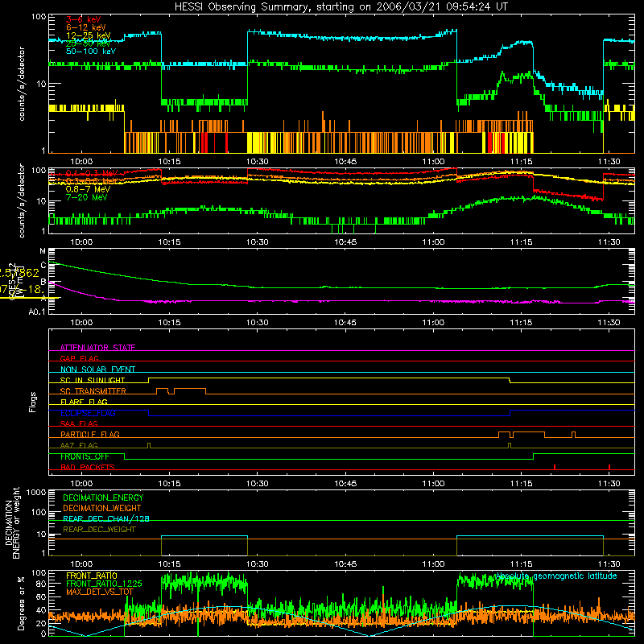Image resolution: width=644 pixels, height=644 pixels.
Task: Click the PARTICLE_FLAG label
Action: coord(90,434)
